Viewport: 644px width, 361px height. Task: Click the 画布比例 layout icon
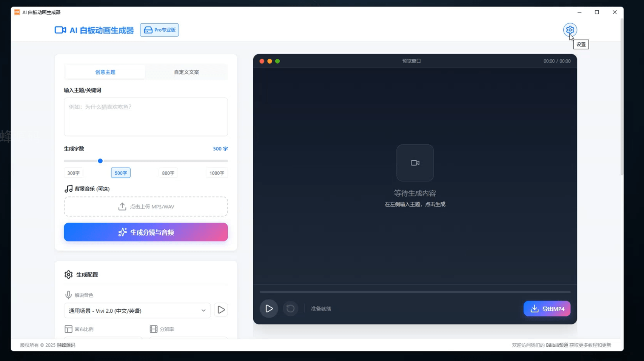(68, 329)
